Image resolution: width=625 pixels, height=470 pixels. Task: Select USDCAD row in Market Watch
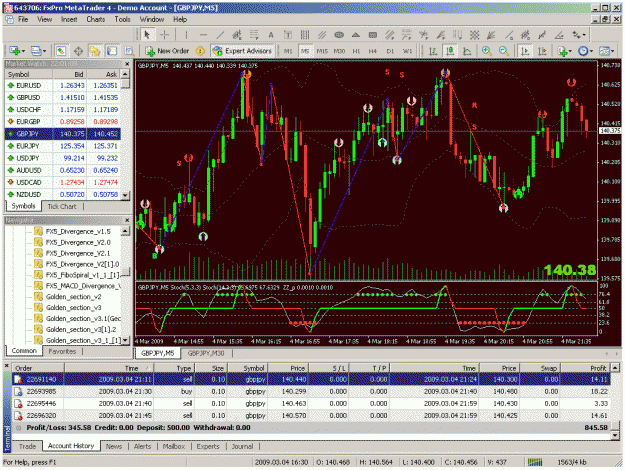63,182
